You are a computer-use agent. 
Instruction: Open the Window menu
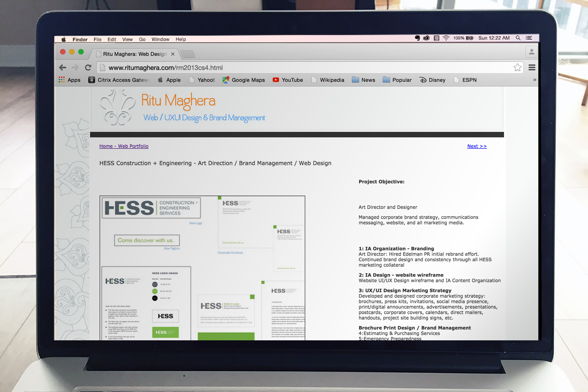pos(160,39)
